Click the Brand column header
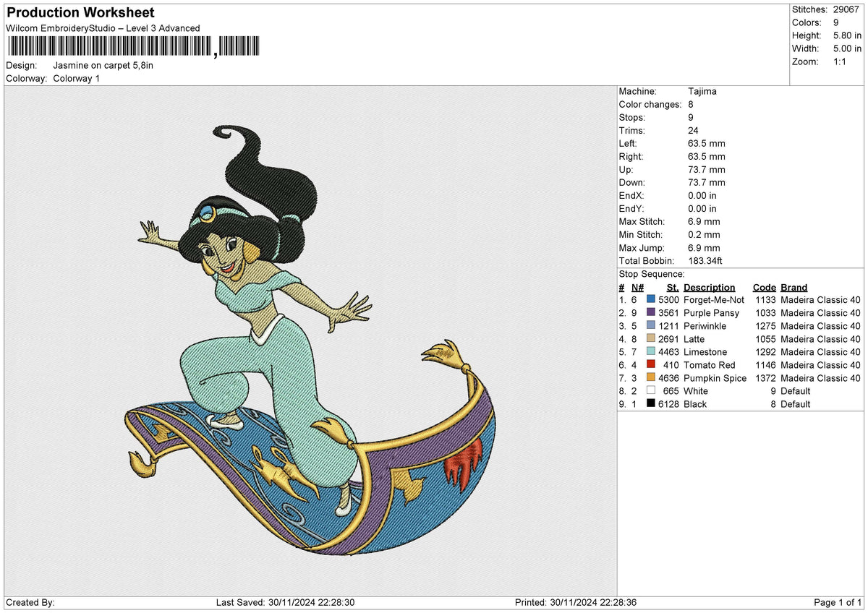This screenshot has width=868, height=613. click(793, 287)
